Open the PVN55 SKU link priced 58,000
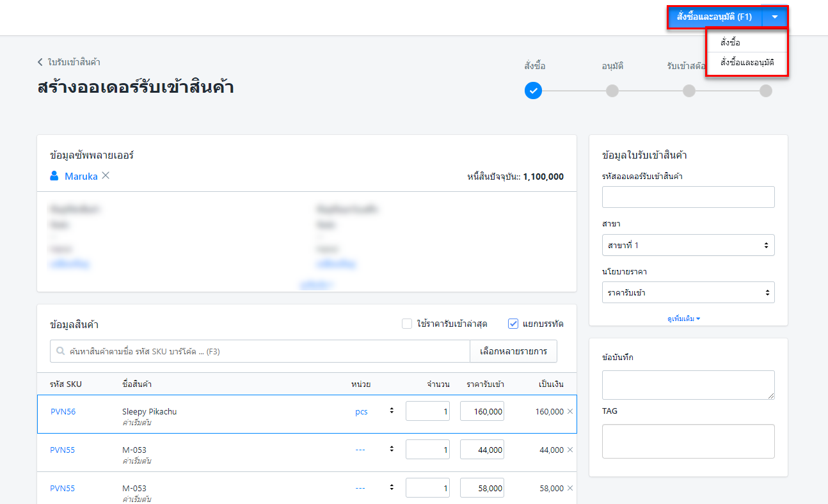Viewport: 828px width, 504px height. click(63, 488)
